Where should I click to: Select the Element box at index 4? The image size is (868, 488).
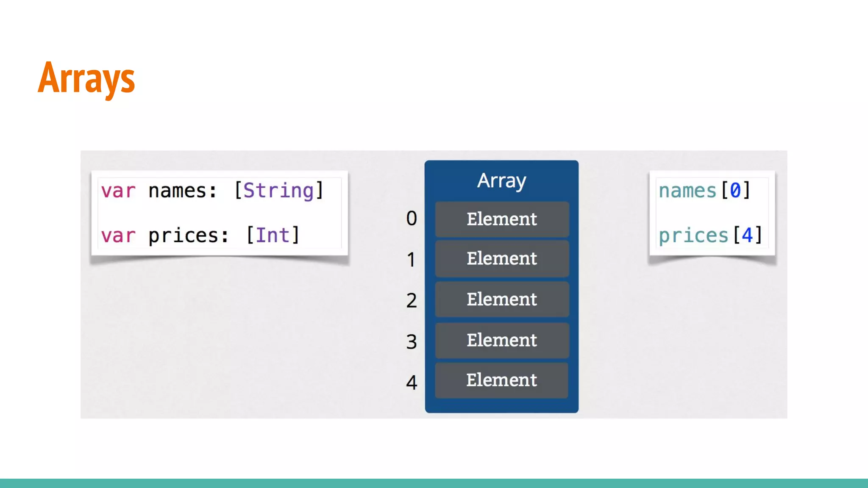point(502,380)
